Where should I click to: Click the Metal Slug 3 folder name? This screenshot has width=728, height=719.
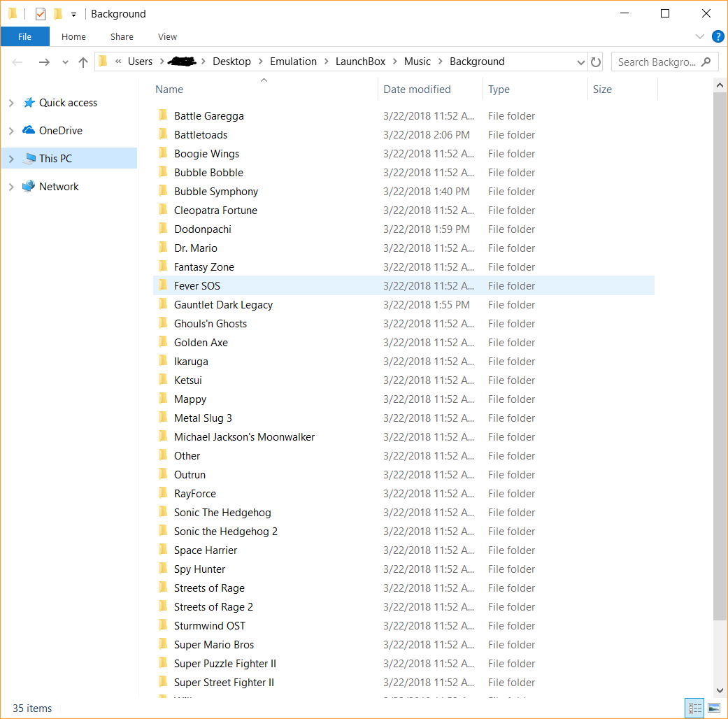click(x=203, y=418)
